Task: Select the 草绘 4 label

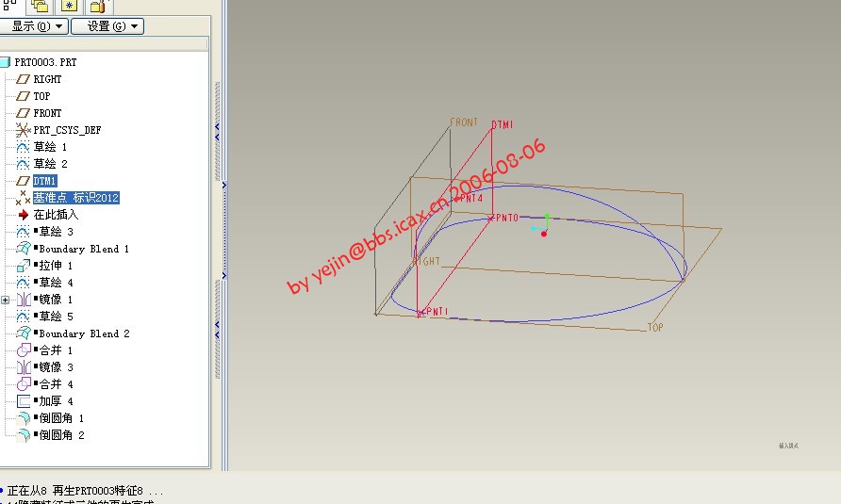Action: (56, 283)
